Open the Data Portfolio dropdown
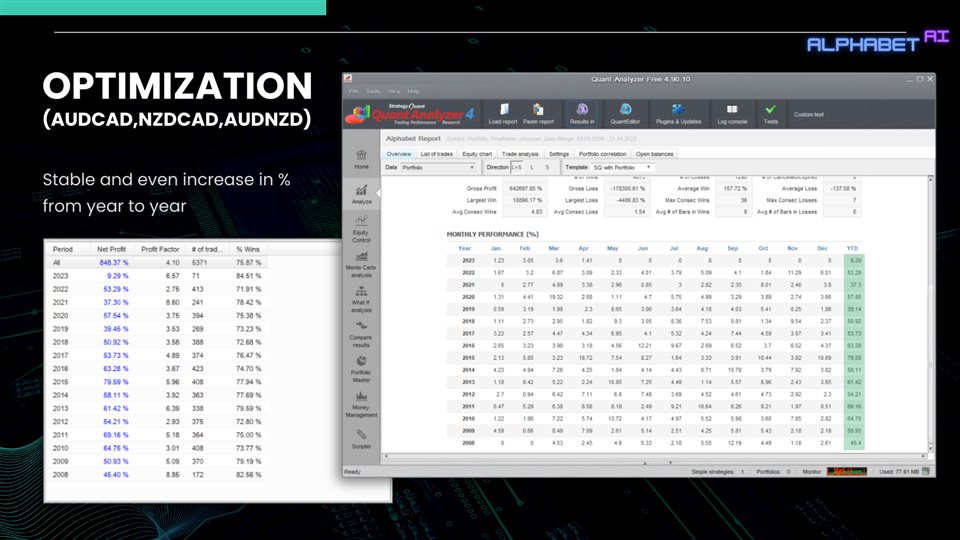This screenshot has height=540, width=960. [x=438, y=167]
